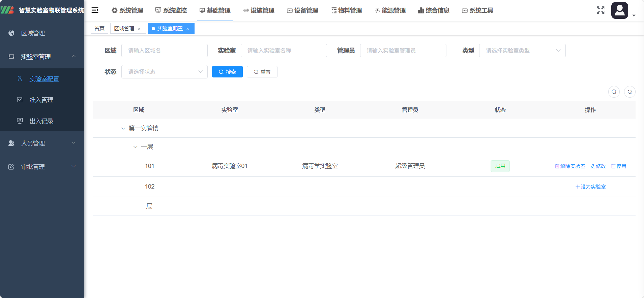Screen dimensions: 644x298
Task: Click the 重置 reset button
Action: tap(262, 72)
